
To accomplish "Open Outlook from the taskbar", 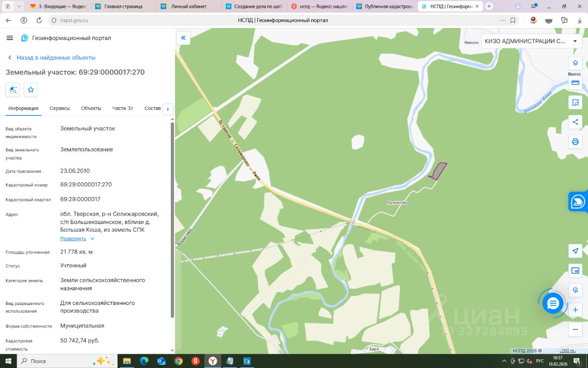I will point(161,361).
